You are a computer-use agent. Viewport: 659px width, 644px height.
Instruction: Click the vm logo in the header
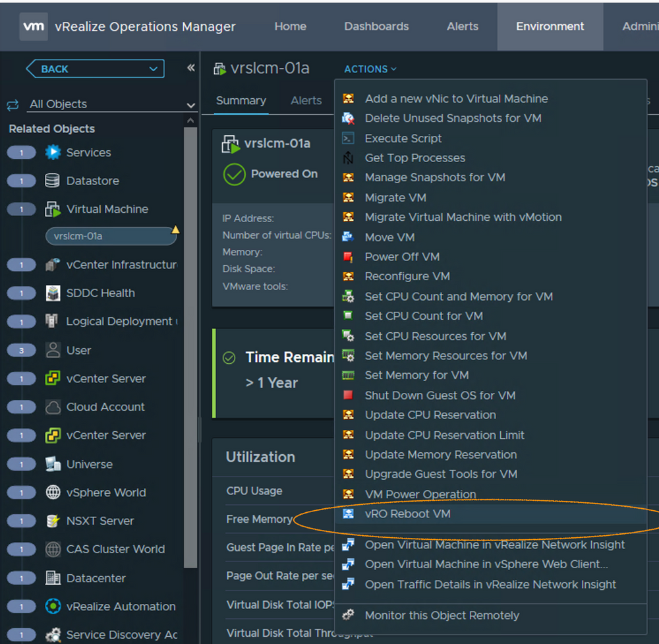[33, 26]
